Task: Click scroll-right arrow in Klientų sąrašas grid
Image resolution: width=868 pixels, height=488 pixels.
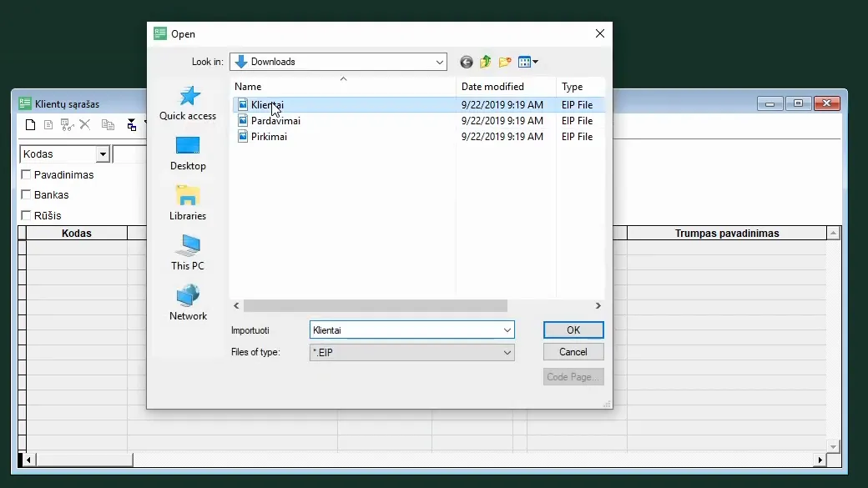Action: (820, 460)
